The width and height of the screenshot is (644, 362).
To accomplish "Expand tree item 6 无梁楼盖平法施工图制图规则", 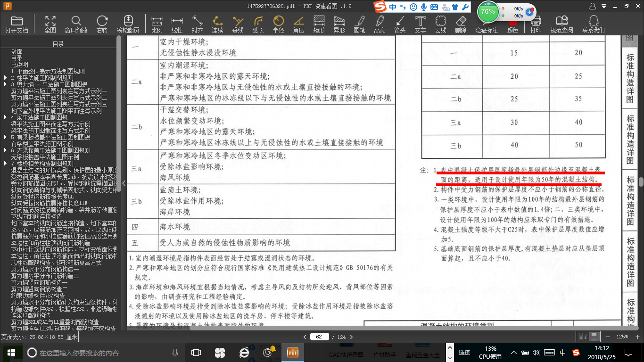I will point(5,150).
